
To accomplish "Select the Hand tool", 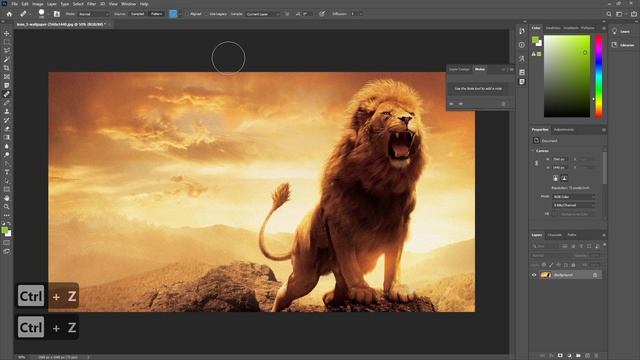I will [7, 198].
